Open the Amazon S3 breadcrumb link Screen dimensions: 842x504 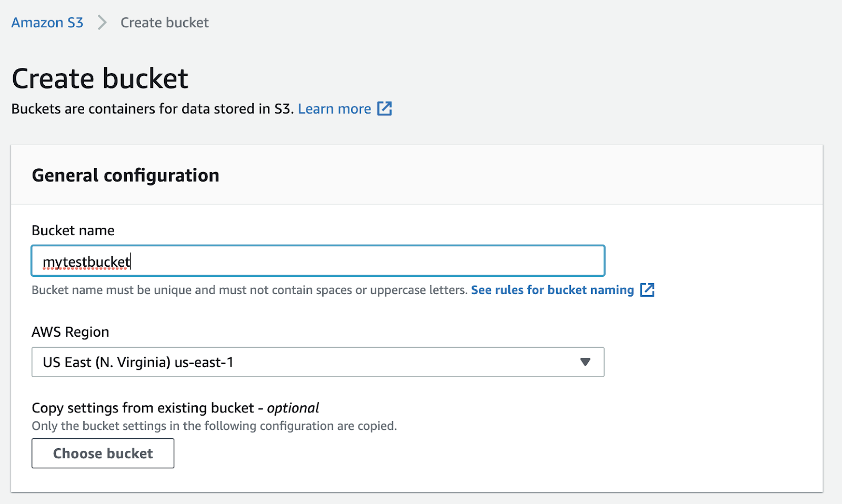pos(47,23)
